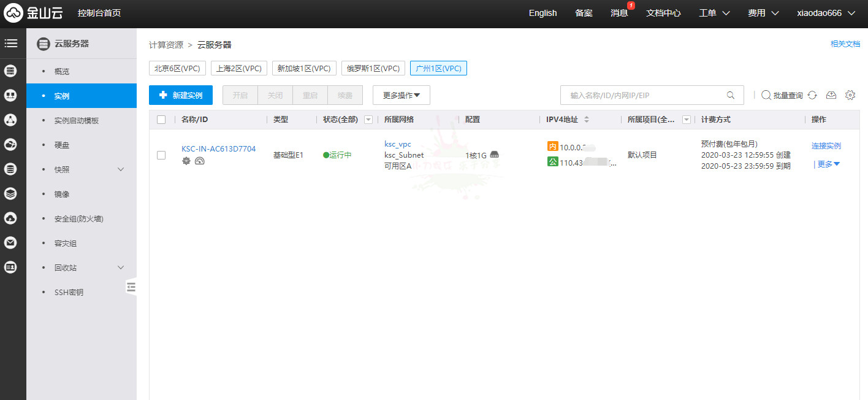Viewport: 868px width, 400px height.
Task: Click the 连接实例 link
Action: point(826,146)
